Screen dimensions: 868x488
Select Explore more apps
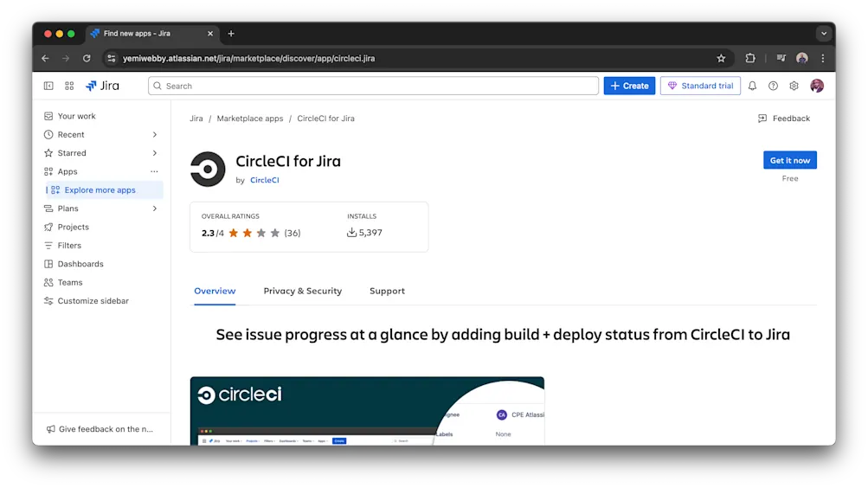click(104, 189)
